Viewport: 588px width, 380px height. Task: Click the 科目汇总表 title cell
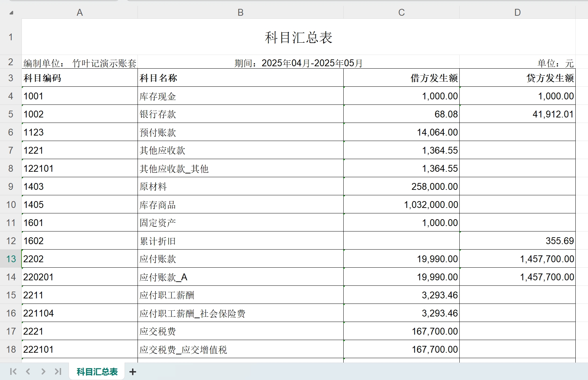(298, 37)
